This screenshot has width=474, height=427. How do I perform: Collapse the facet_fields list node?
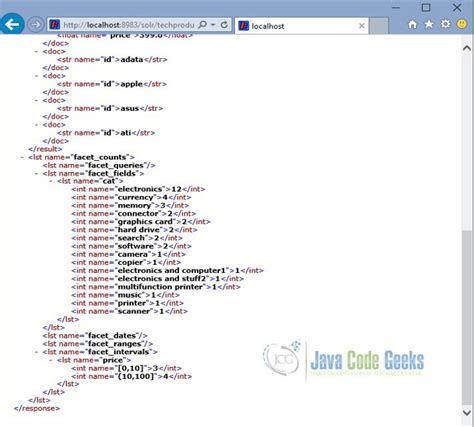coord(36,173)
